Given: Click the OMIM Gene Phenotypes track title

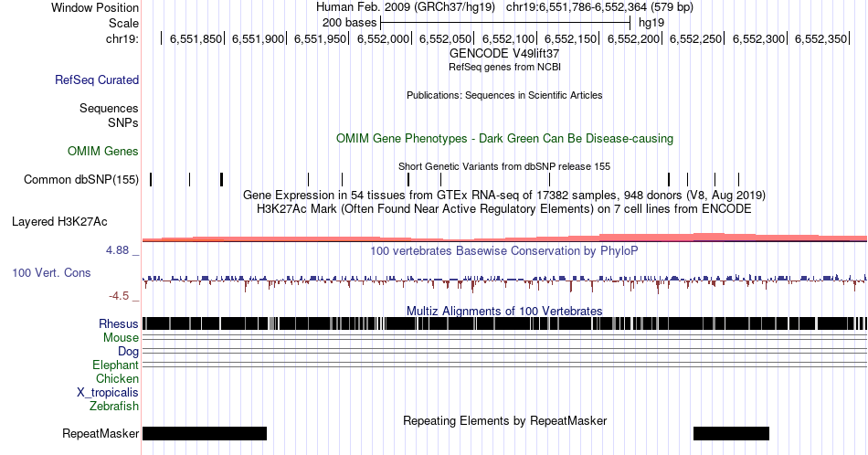Looking at the screenshot, I should click(x=504, y=138).
